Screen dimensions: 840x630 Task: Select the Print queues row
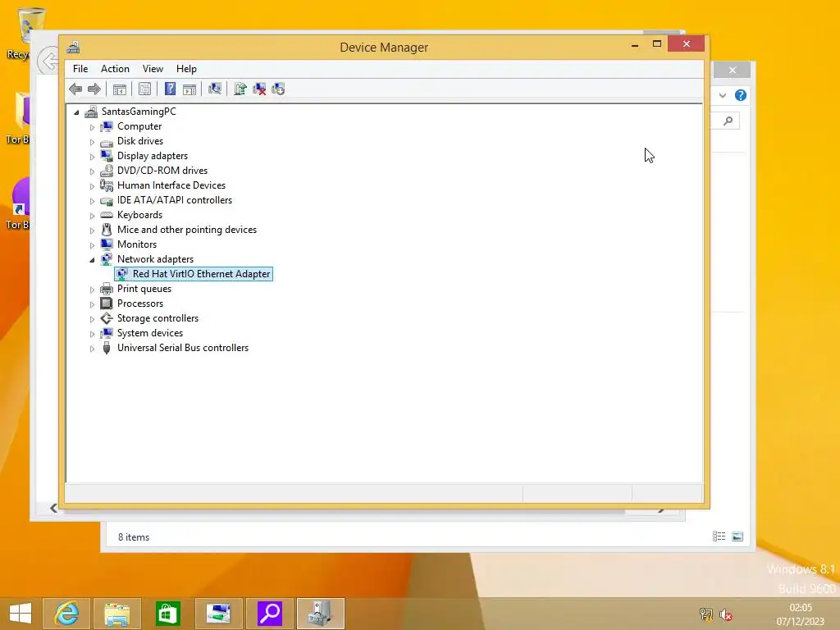[135, 289]
